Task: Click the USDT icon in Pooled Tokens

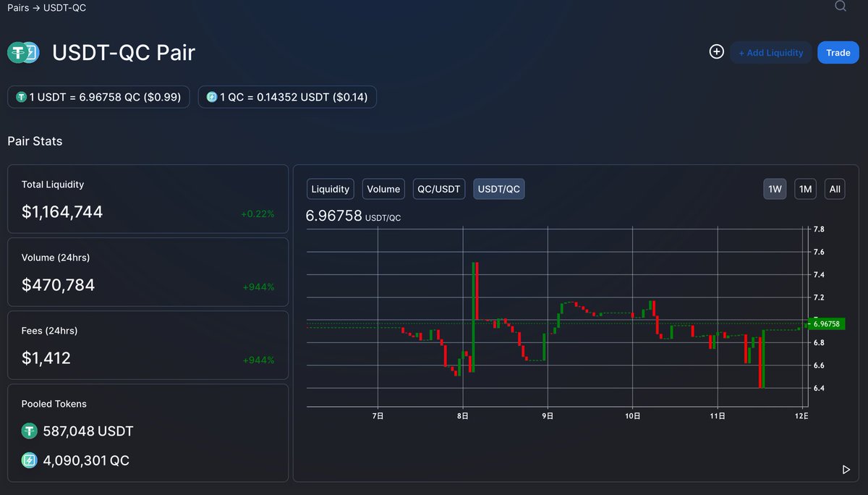Action: [29, 431]
